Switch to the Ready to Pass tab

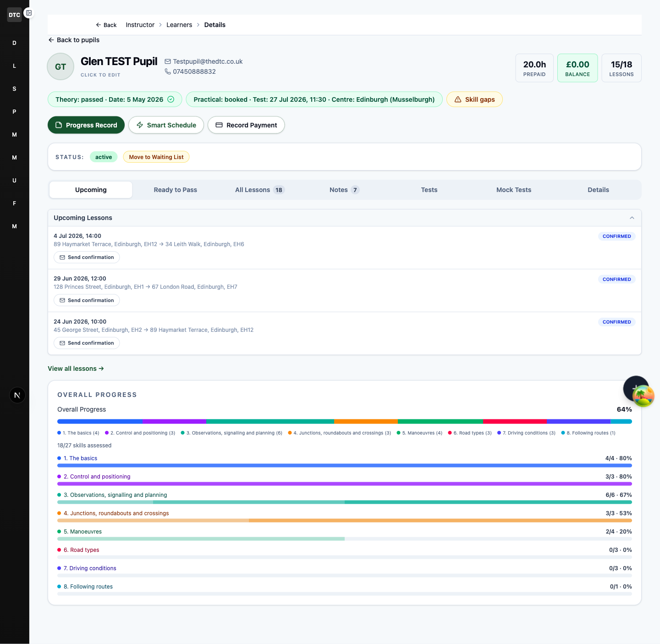[x=176, y=190]
